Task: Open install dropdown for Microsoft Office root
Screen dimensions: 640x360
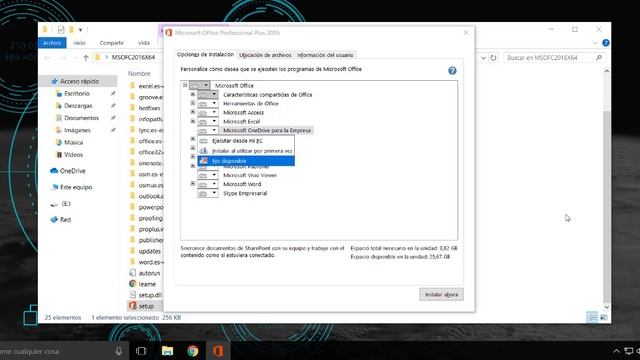Action: point(200,85)
